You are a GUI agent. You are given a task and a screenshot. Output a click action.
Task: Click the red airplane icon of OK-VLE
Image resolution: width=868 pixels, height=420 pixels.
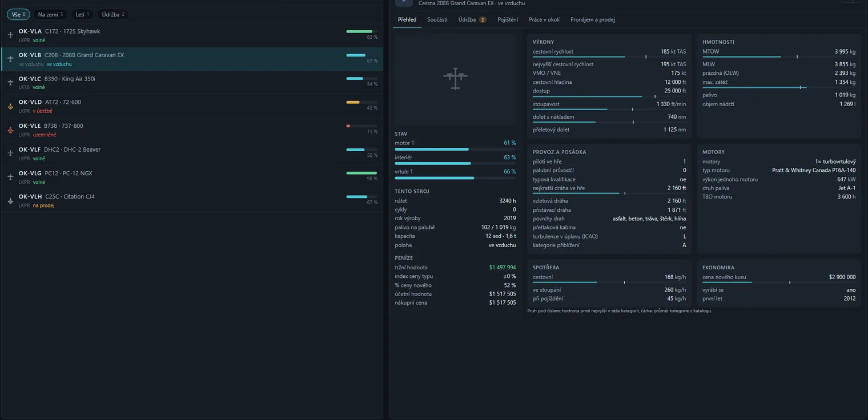pyautogui.click(x=10, y=130)
